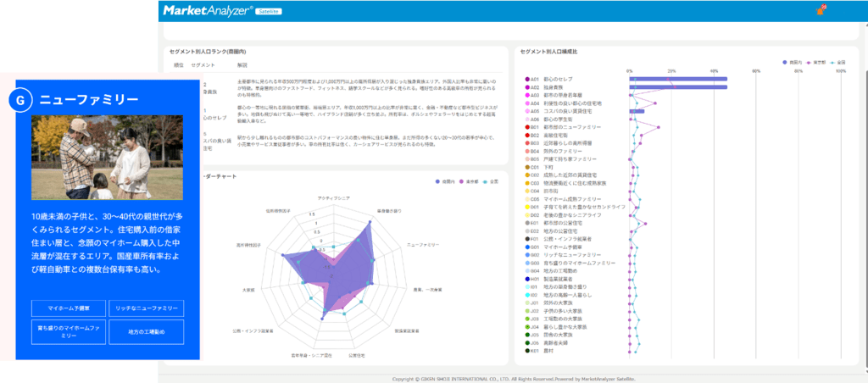Viewport: 868px width, 383px height.
Task: Click the A01 bar in the population chart
Action: (677, 79)
